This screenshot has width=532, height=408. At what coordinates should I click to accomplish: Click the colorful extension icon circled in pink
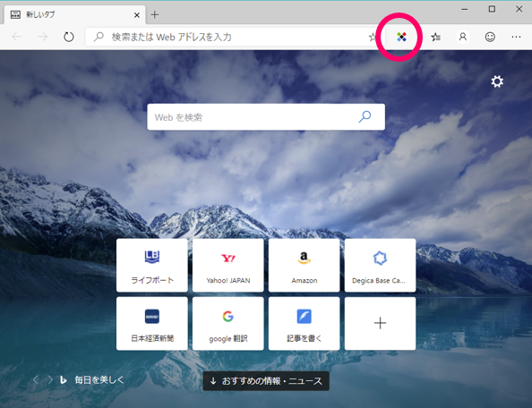click(401, 37)
